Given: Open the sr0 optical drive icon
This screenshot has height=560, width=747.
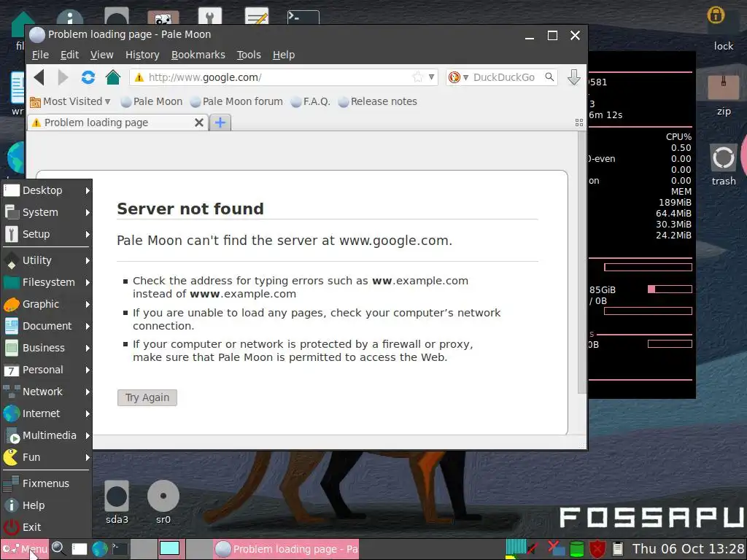Looking at the screenshot, I should tap(163, 502).
